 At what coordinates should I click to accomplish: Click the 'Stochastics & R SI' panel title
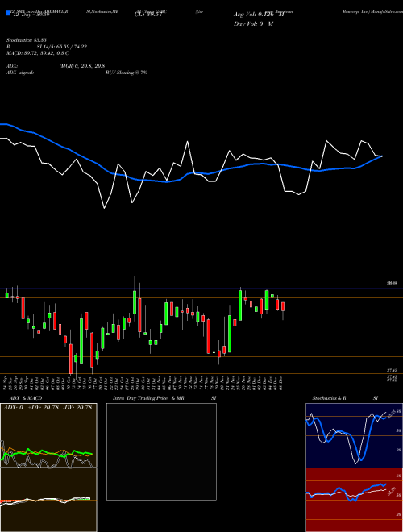coord(345,398)
